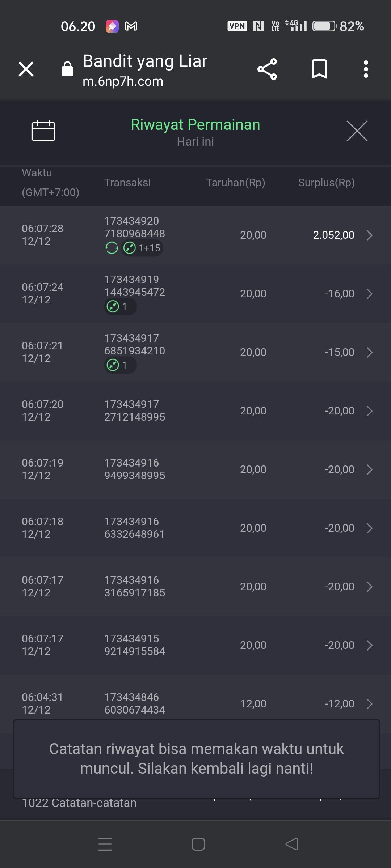Expand the -15,00 surplus row chevron
Viewport: 391px width, 868px height.
(369, 352)
